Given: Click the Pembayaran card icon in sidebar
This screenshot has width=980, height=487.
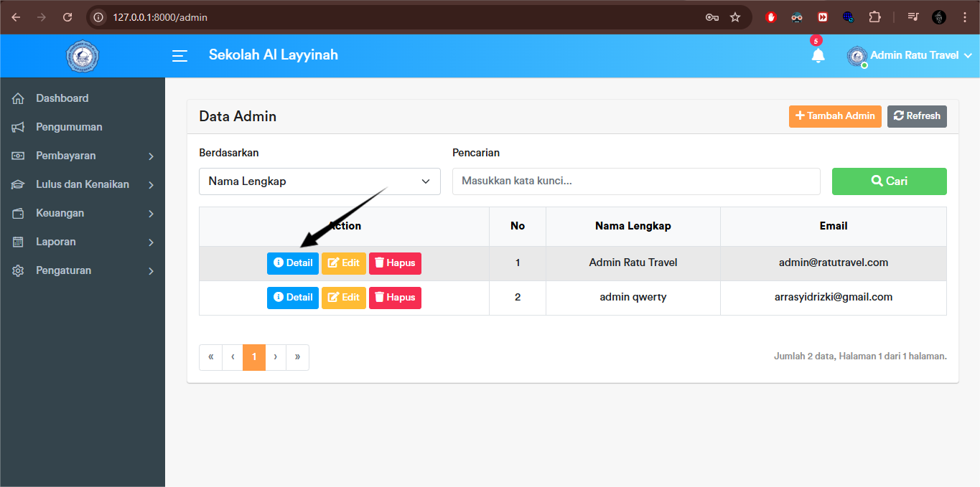Looking at the screenshot, I should coord(17,155).
